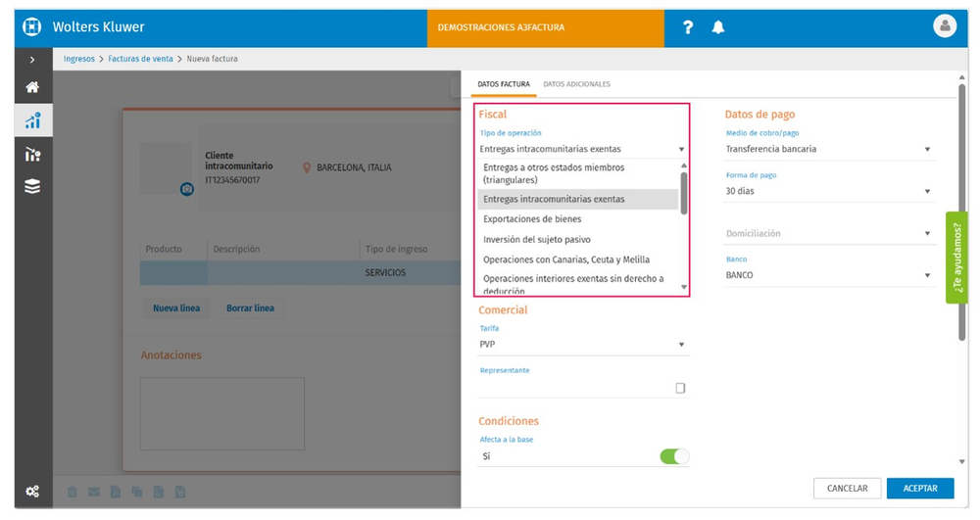Viewport: 980px width, 520px height.
Task: Choose Exportaciones de bienes option
Action: click(577, 219)
